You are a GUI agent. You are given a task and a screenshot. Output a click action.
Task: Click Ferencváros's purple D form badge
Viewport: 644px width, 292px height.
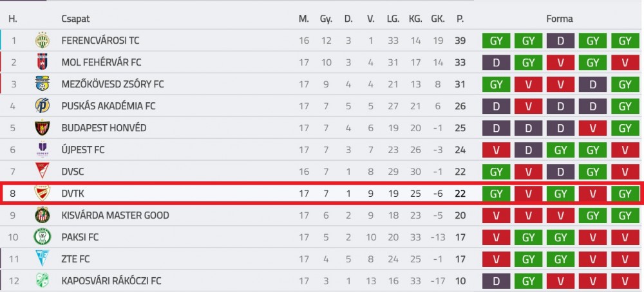click(561, 40)
